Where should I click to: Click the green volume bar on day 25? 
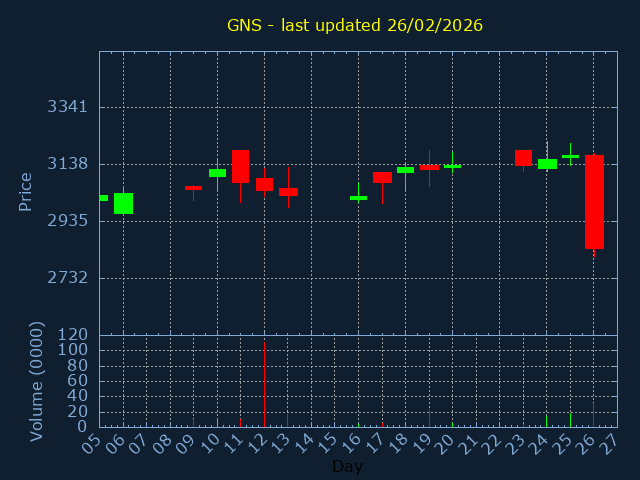click(x=570, y=420)
